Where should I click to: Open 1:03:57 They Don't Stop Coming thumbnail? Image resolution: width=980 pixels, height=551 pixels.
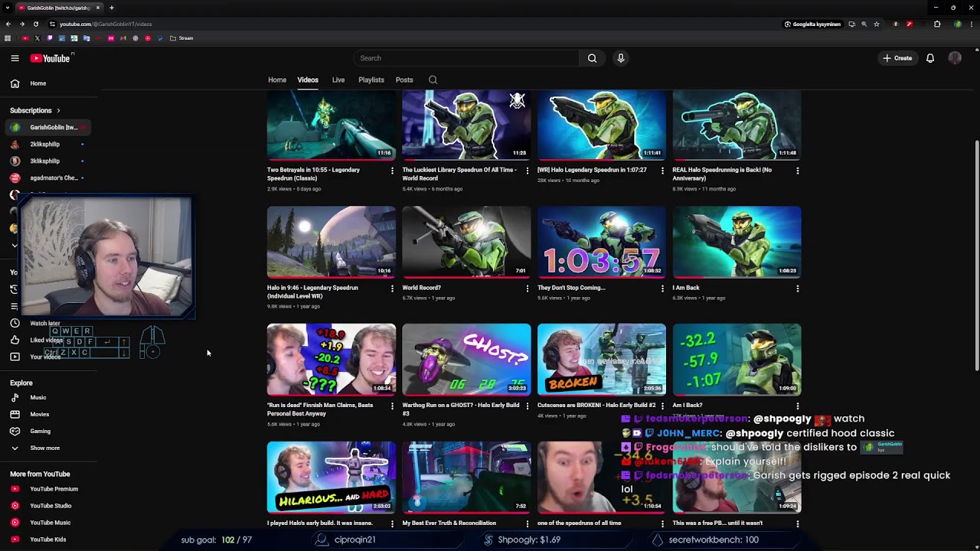pos(602,242)
